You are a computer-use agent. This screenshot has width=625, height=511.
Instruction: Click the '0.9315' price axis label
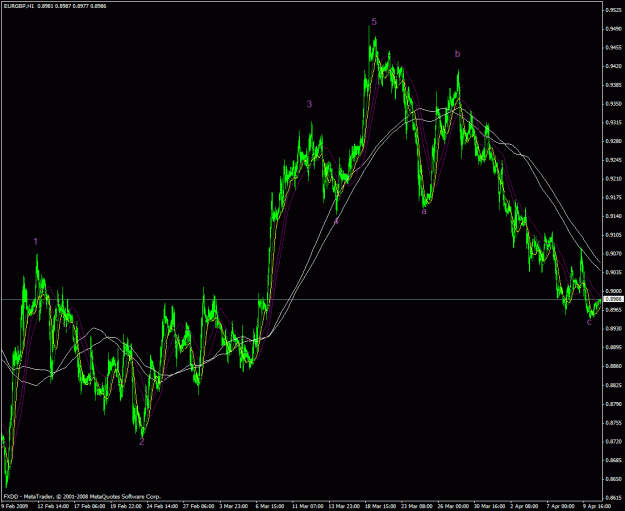coord(614,123)
